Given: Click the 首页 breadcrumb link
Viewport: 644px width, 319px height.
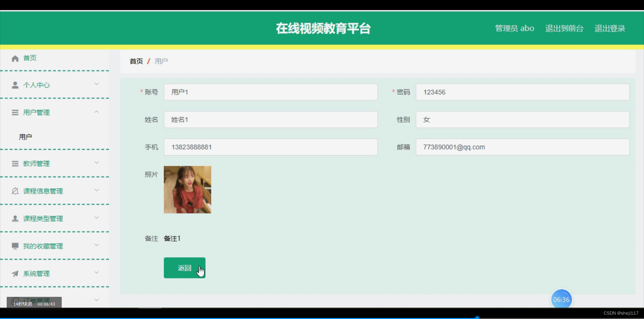Looking at the screenshot, I should (136, 61).
